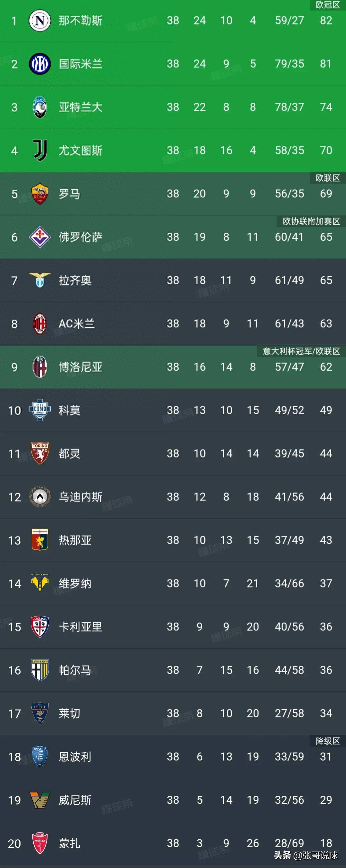Select the Monza club logo

coord(40,843)
